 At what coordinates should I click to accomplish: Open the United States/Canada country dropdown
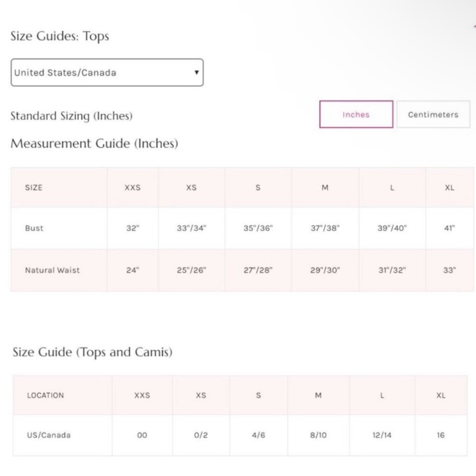coord(107,72)
